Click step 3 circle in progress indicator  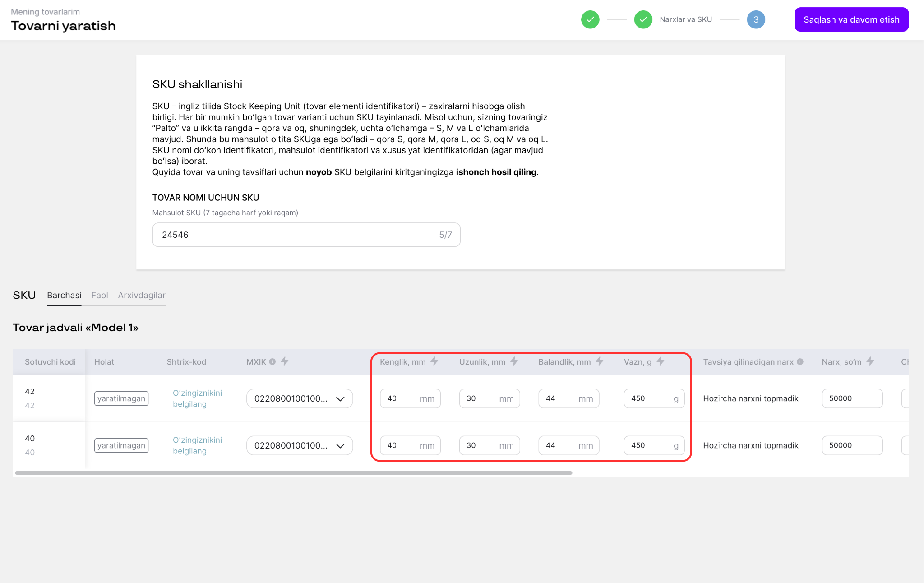click(756, 19)
